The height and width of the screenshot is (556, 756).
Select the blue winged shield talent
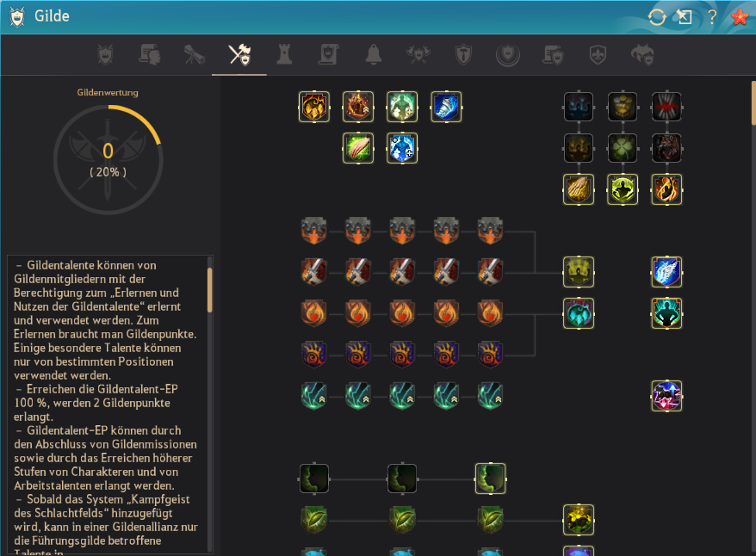(x=666, y=272)
